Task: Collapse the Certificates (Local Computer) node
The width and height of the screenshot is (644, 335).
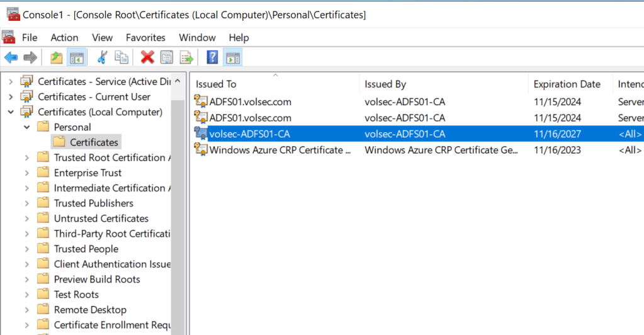Action: pyautogui.click(x=11, y=112)
